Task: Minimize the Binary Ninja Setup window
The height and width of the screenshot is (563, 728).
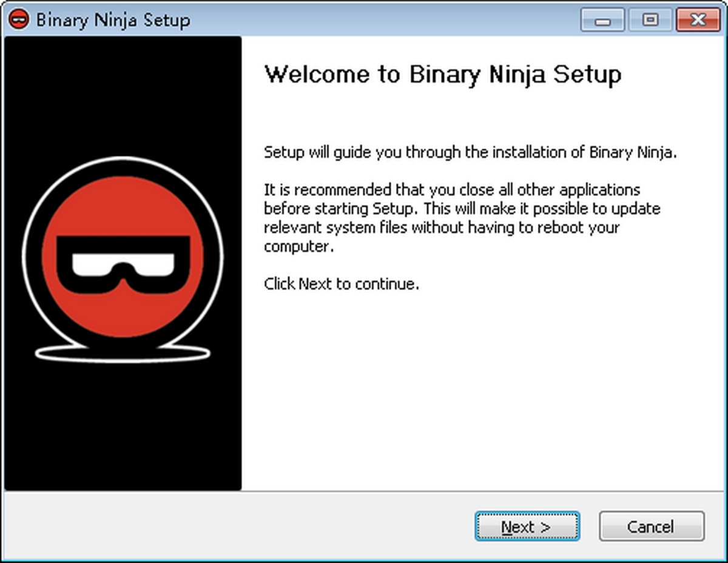Action: point(602,20)
